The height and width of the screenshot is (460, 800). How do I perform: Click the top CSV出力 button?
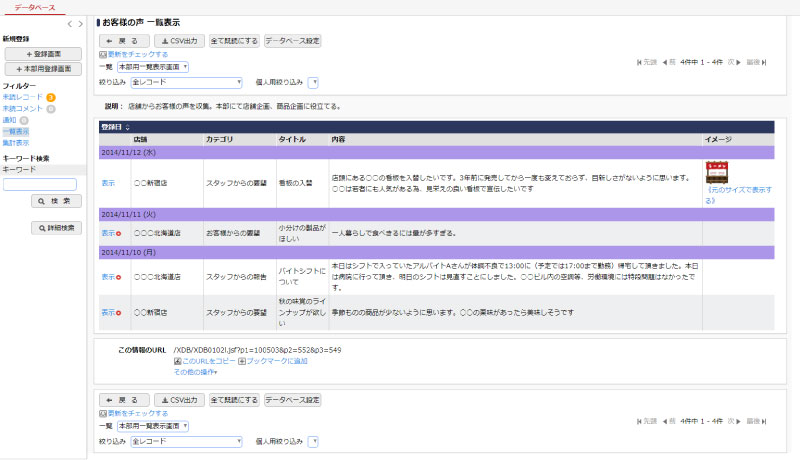pyautogui.click(x=179, y=41)
